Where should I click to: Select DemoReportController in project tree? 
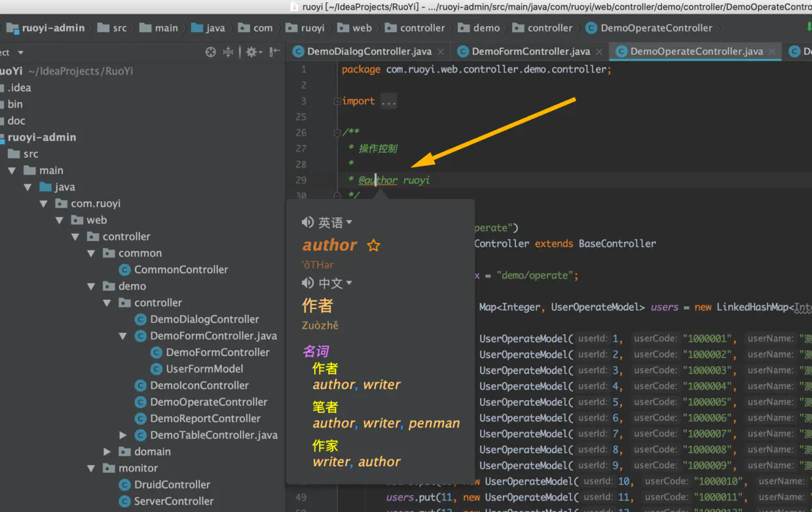click(205, 418)
